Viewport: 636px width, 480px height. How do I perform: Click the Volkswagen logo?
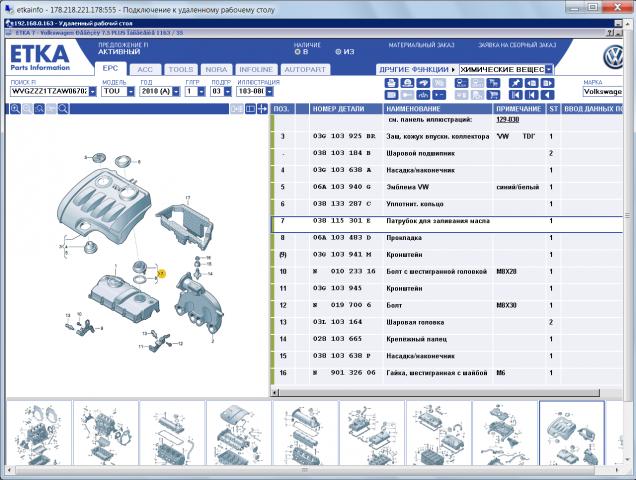[613, 57]
